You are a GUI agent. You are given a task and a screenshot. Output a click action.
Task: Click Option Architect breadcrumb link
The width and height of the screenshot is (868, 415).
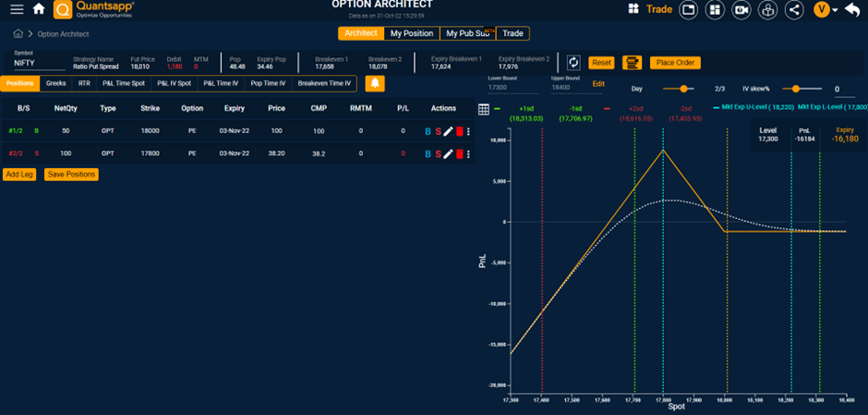point(63,34)
